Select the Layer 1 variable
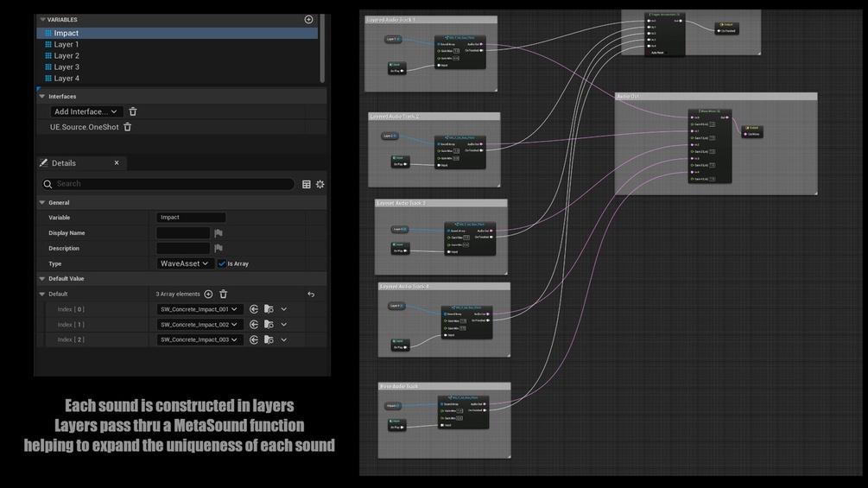This screenshot has width=868, height=488. click(177, 44)
